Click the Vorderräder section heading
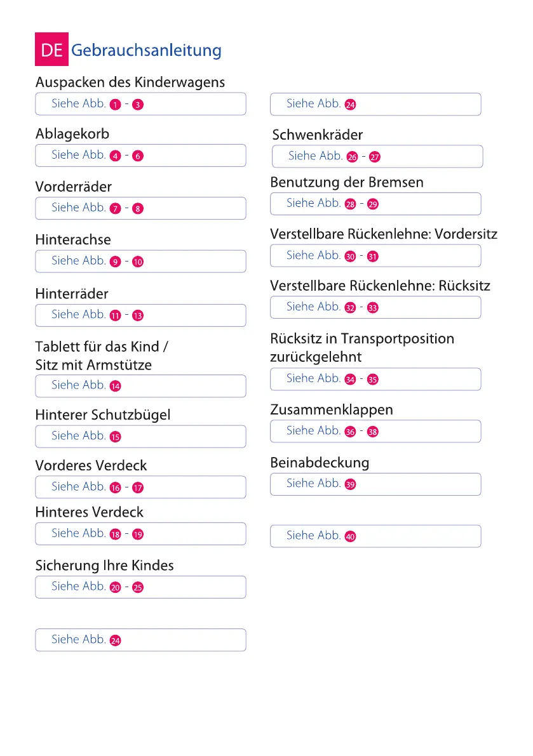Image resolution: width=533 pixels, height=756 pixels. 74,187
